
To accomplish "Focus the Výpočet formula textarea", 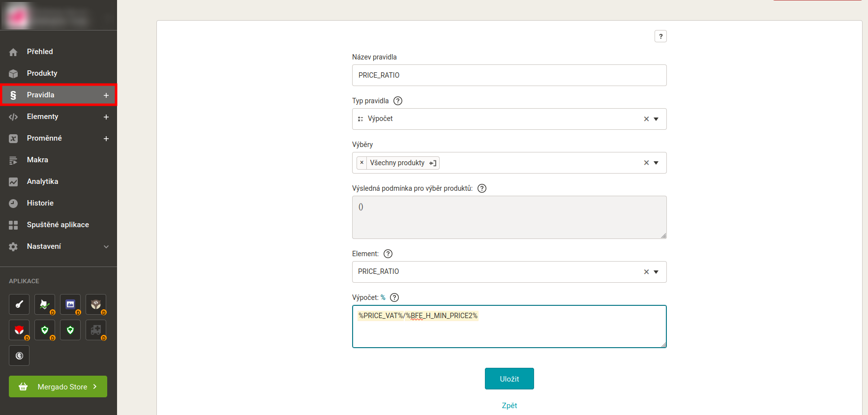I will pyautogui.click(x=509, y=326).
